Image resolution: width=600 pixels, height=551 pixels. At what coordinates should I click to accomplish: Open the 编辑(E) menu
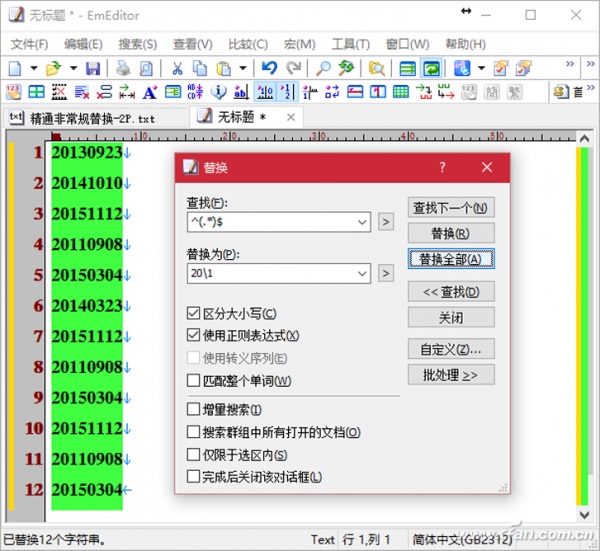[83, 44]
